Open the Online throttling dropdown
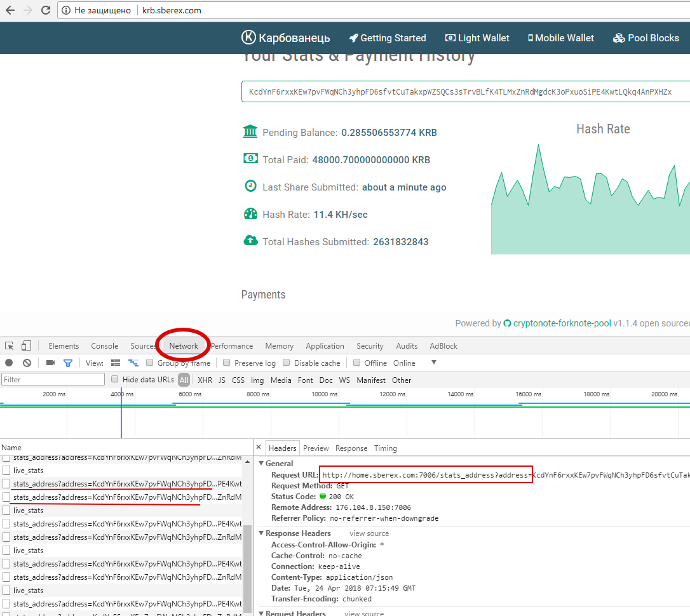This screenshot has width=690, height=616. [x=414, y=363]
